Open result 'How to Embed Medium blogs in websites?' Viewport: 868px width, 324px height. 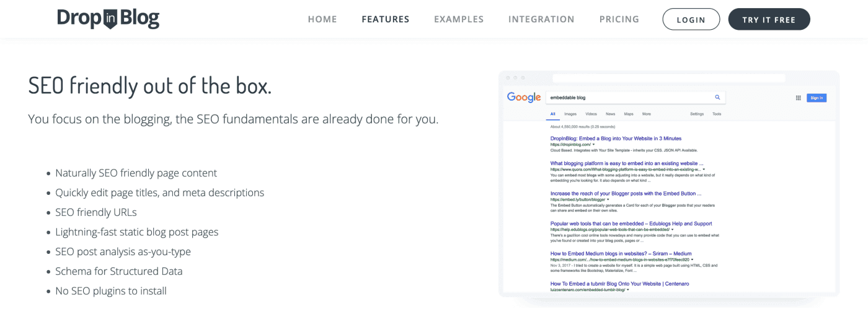coord(621,253)
